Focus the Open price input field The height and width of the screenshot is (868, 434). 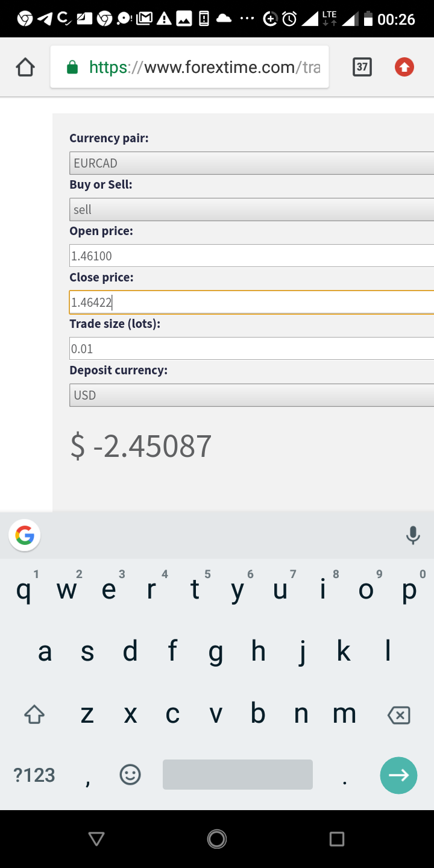(252, 256)
